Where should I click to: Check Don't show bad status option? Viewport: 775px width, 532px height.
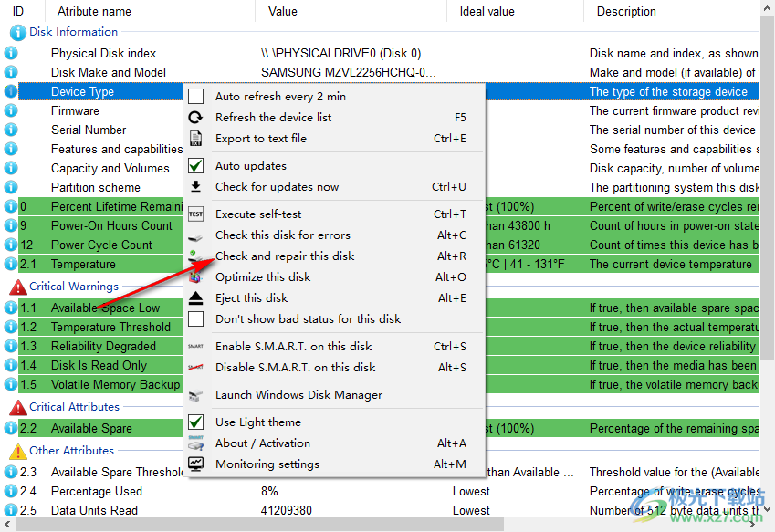195,319
